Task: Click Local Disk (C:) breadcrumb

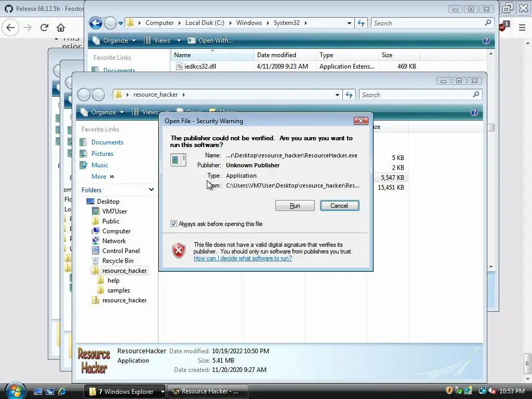Action: click(x=205, y=23)
